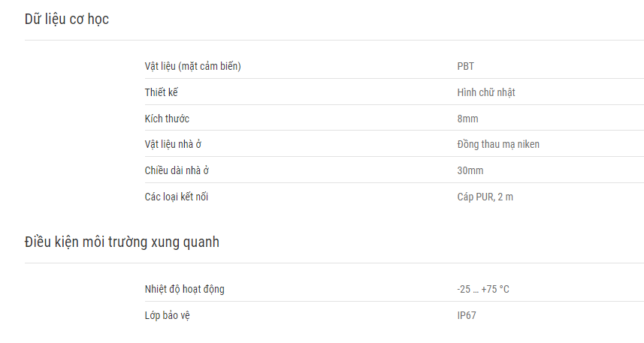Viewport: 644px width, 343px height.
Task: Click the heading "Điều kiện môi trường xung quanh"
Action: (122, 242)
